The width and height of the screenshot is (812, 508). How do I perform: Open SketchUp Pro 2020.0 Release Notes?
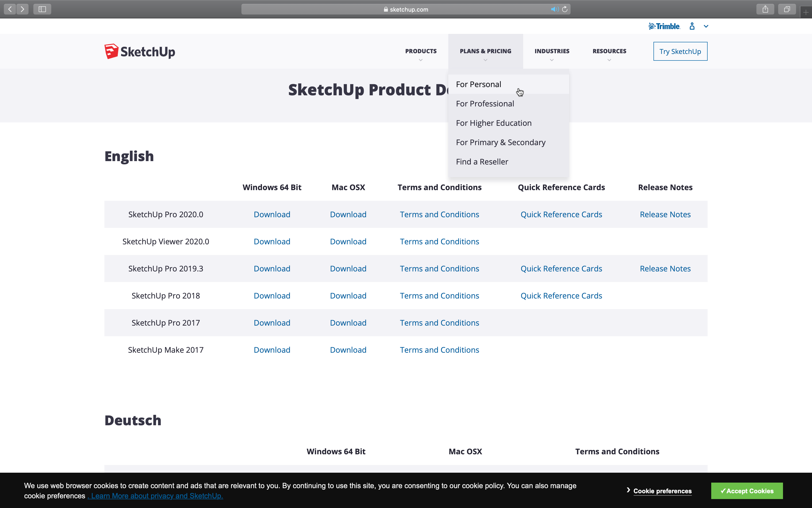(x=665, y=214)
